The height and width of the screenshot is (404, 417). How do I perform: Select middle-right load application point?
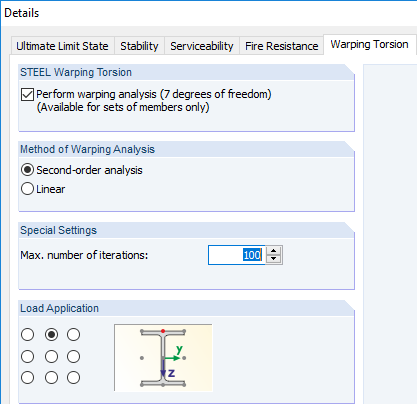tap(73, 357)
